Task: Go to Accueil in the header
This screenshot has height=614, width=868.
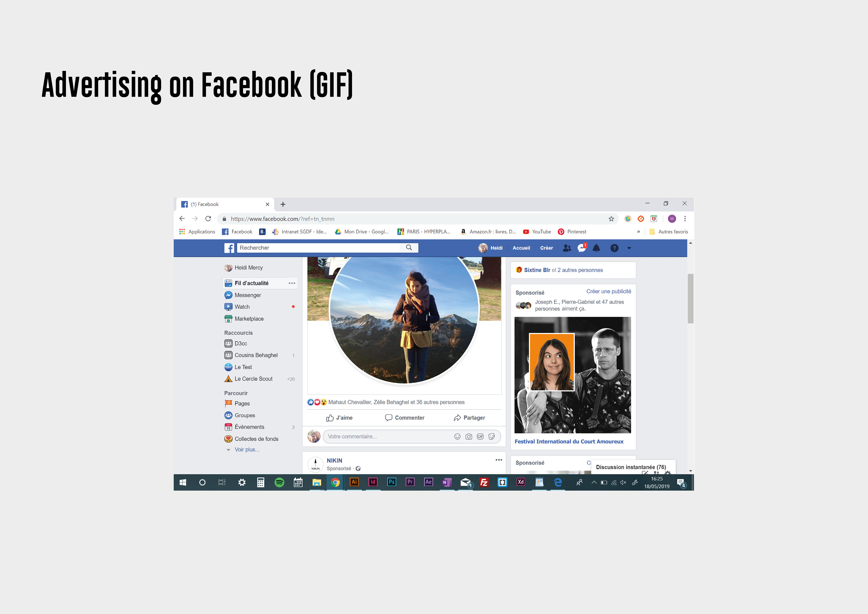Action: [x=521, y=248]
